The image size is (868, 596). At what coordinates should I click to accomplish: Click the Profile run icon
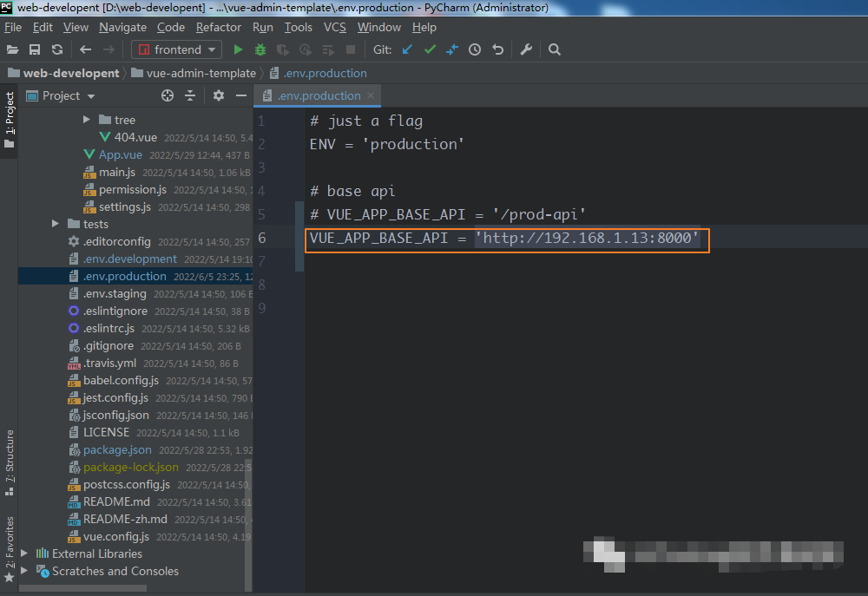[306, 49]
